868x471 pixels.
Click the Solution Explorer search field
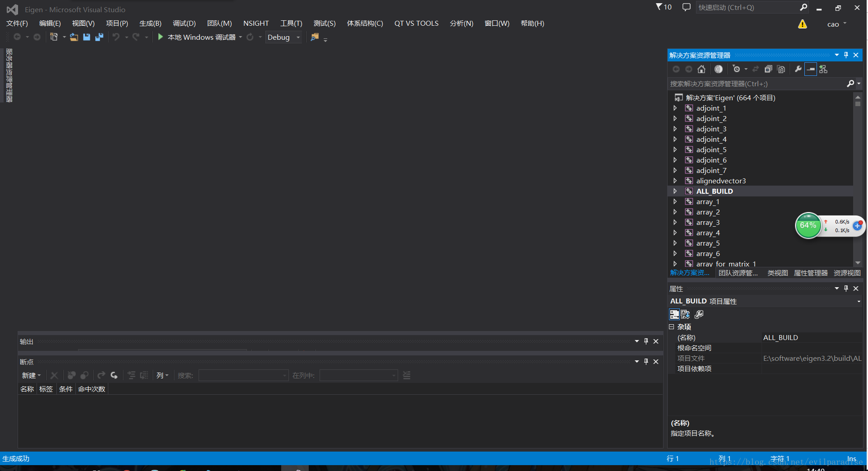click(x=757, y=84)
